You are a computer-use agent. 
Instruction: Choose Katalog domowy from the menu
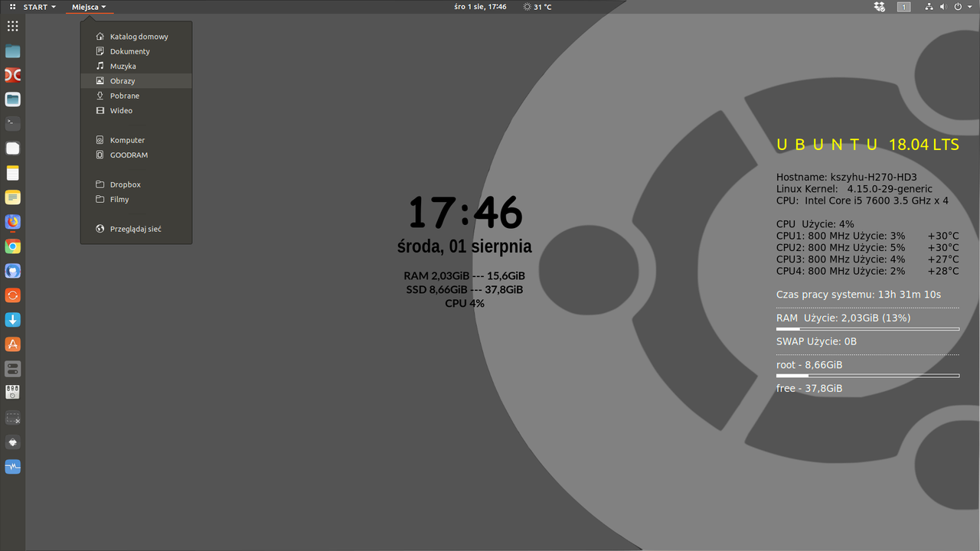pos(136,37)
